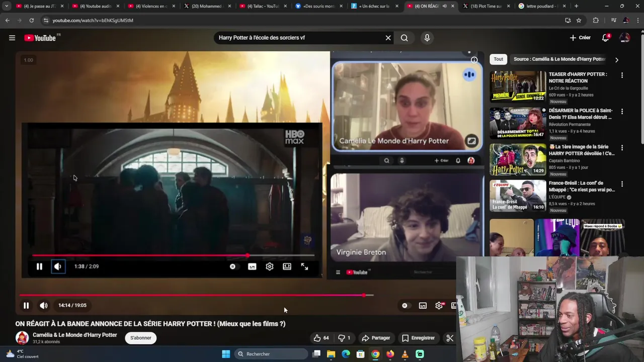Screen dimensions: 644x362
Task: Save video with the Enregistrer button
Action: [x=418, y=338]
